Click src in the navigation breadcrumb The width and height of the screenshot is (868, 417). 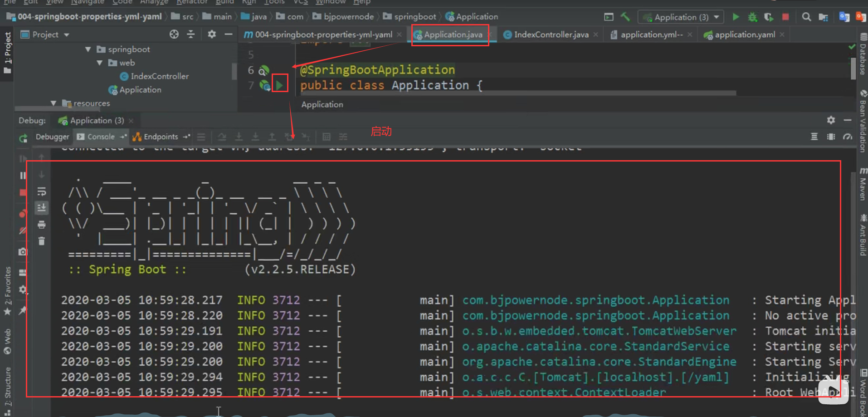click(x=182, y=17)
